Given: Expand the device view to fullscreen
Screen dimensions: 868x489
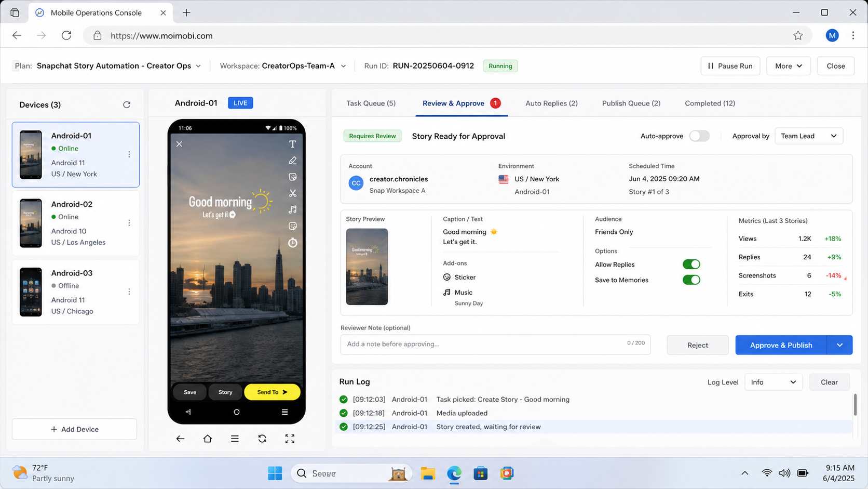Looking at the screenshot, I should [290, 439].
